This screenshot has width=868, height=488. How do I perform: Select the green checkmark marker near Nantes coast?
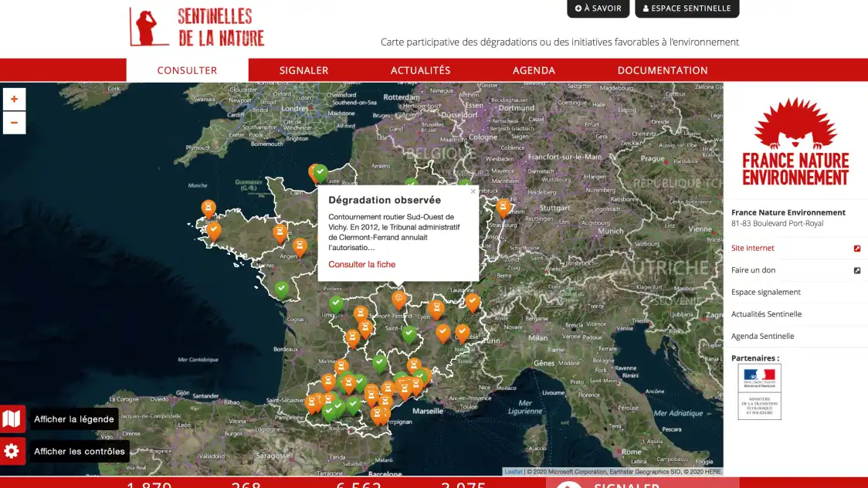point(282,290)
